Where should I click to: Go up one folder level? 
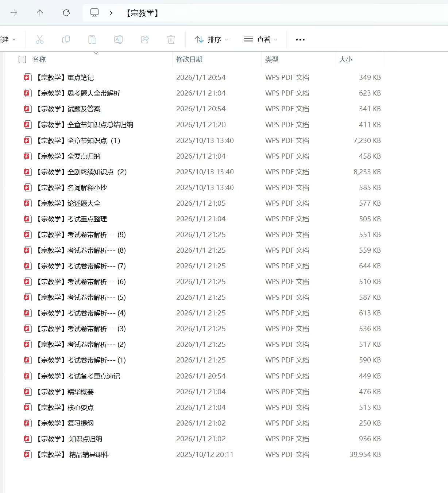(x=40, y=13)
